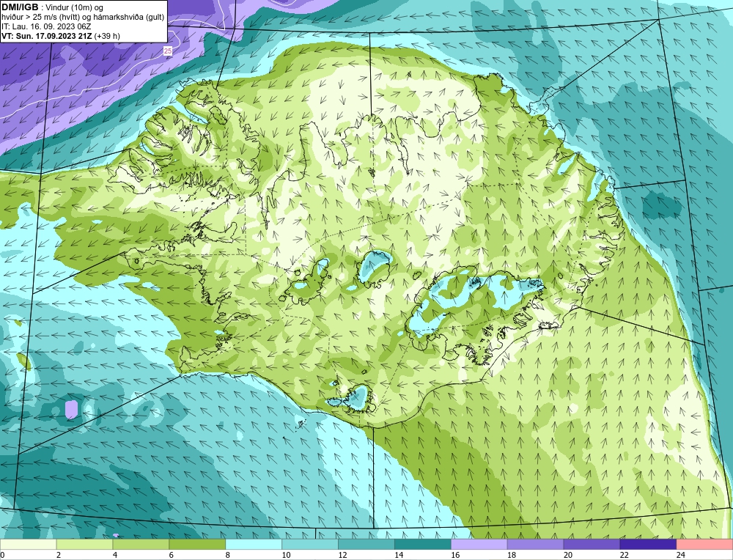Click the 'hviður > 25 m/s' legend line
The height and width of the screenshot is (560, 733).
[x=83, y=18]
